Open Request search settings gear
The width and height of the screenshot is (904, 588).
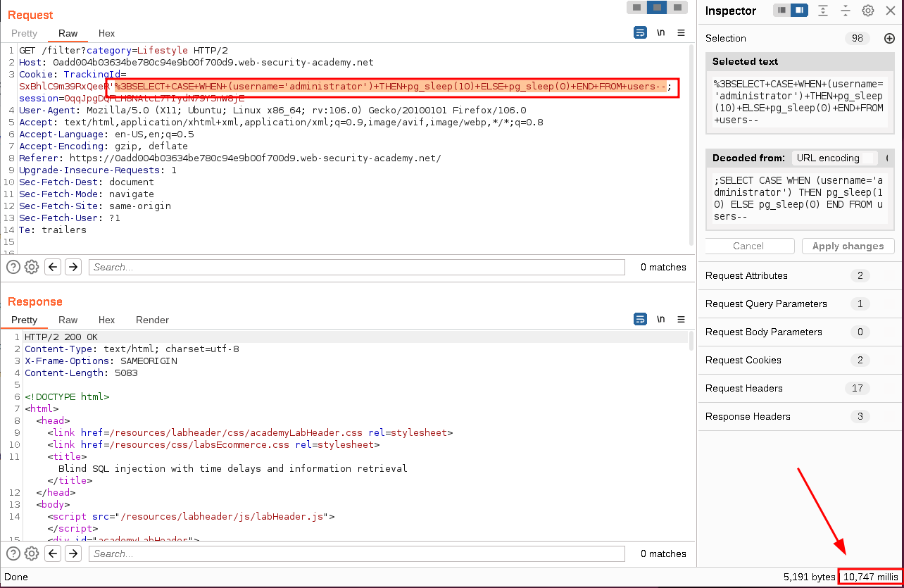pos(32,267)
